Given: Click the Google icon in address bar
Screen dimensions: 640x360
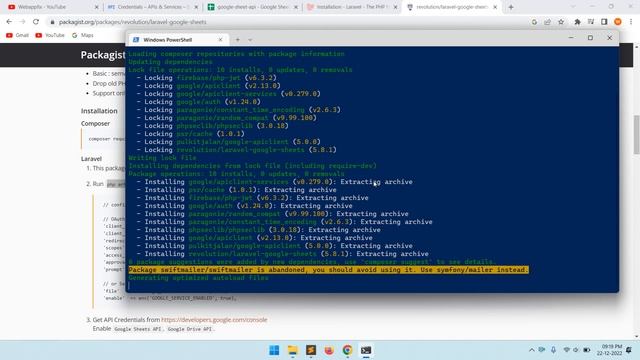Looking at the screenshot, I should pos(534,22).
